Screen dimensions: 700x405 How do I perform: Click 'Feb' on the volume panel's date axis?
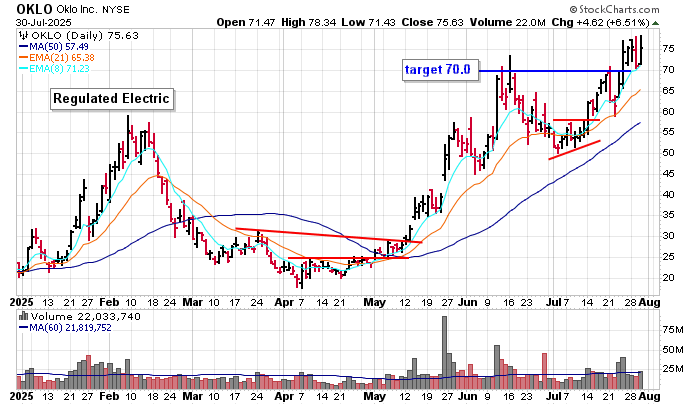[x=109, y=396]
